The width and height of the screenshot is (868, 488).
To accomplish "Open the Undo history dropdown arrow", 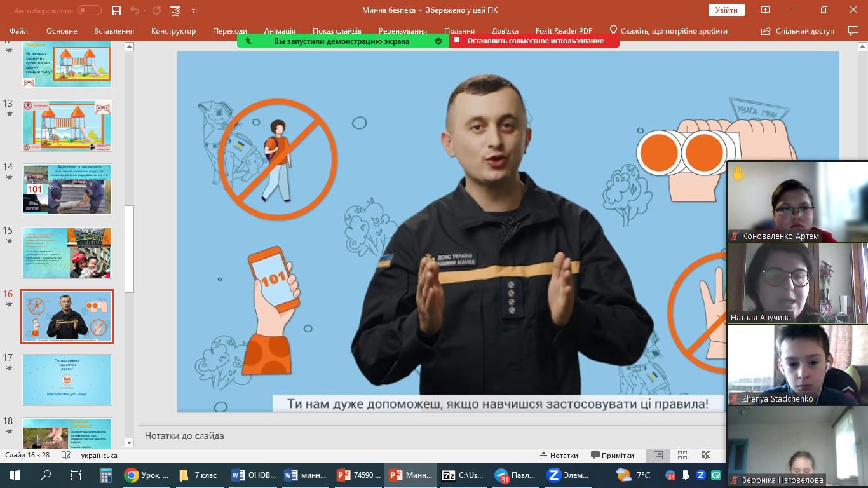I will coord(145,10).
